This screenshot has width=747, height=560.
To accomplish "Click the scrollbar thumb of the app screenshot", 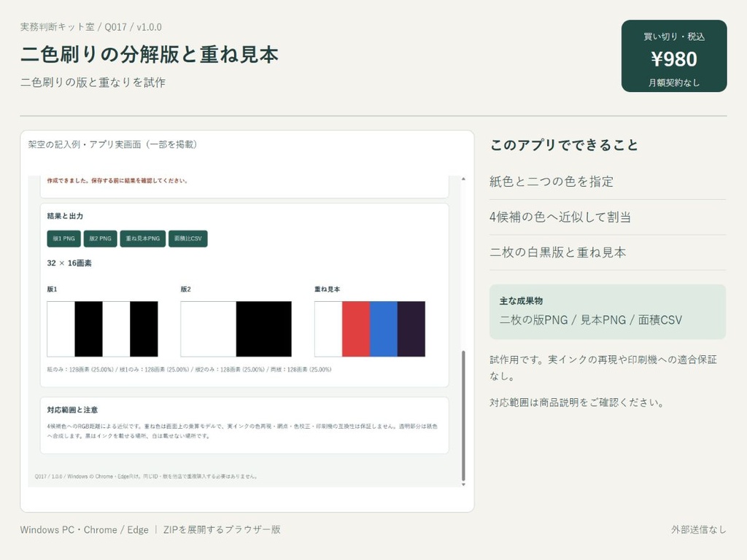I will [x=463, y=416].
